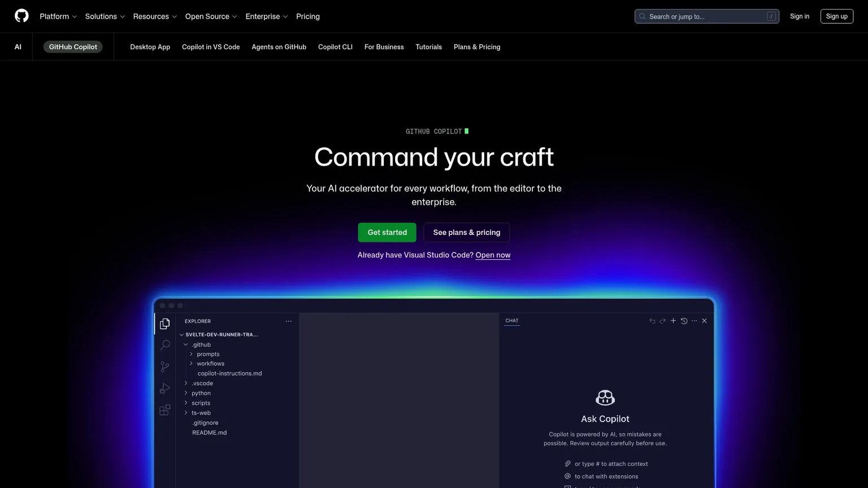Click the chat undo arrow icon
The image size is (868, 488).
point(652,321)
